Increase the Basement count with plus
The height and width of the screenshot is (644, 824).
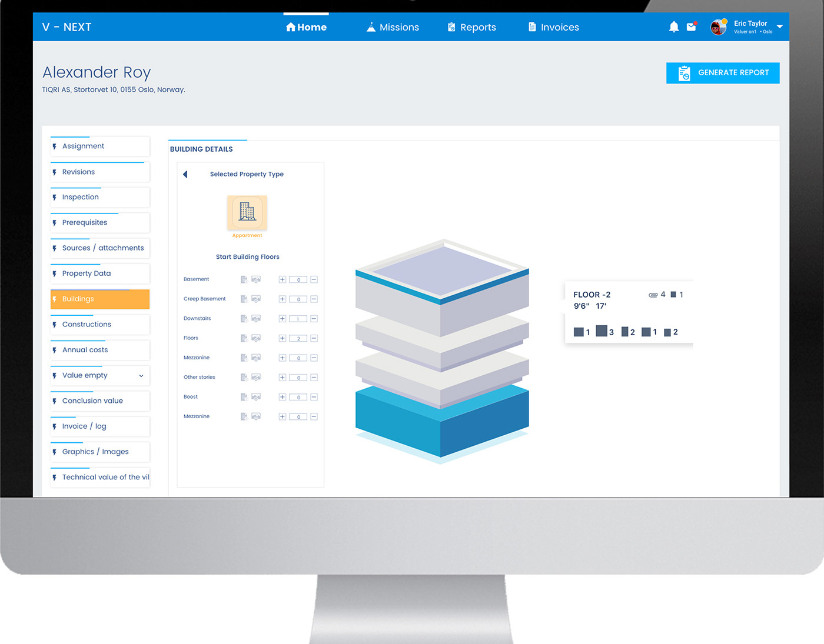(283, 279)
